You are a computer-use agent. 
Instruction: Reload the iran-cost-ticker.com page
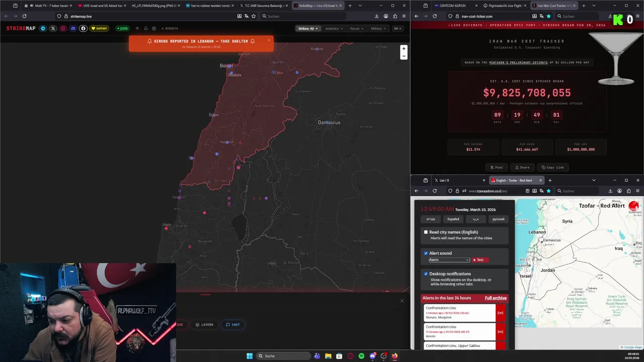click(435, 16)
